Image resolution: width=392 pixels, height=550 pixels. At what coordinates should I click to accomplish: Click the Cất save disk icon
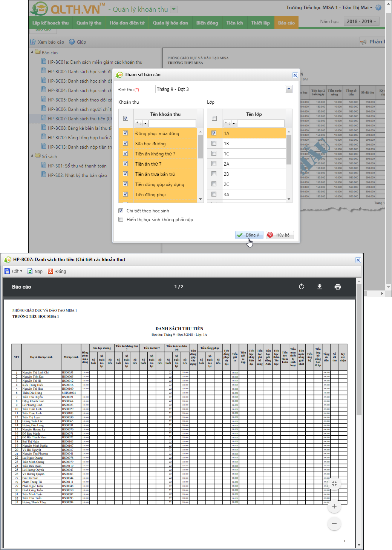[x=7, y=271]
